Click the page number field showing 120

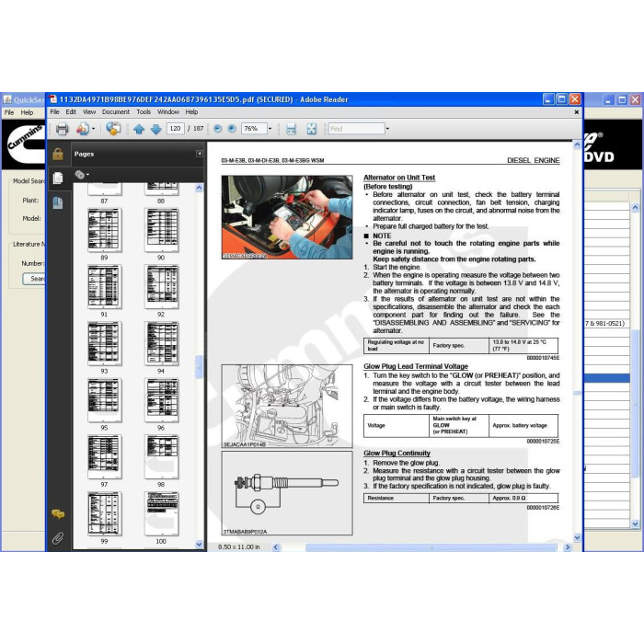[x=176, y=129]
